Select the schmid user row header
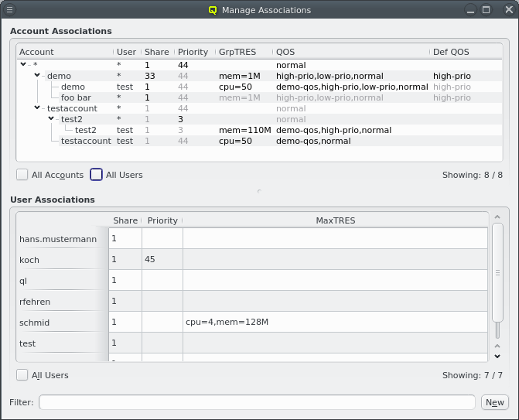Viewport: 519px width, 420px height. [x=63, y=322]
